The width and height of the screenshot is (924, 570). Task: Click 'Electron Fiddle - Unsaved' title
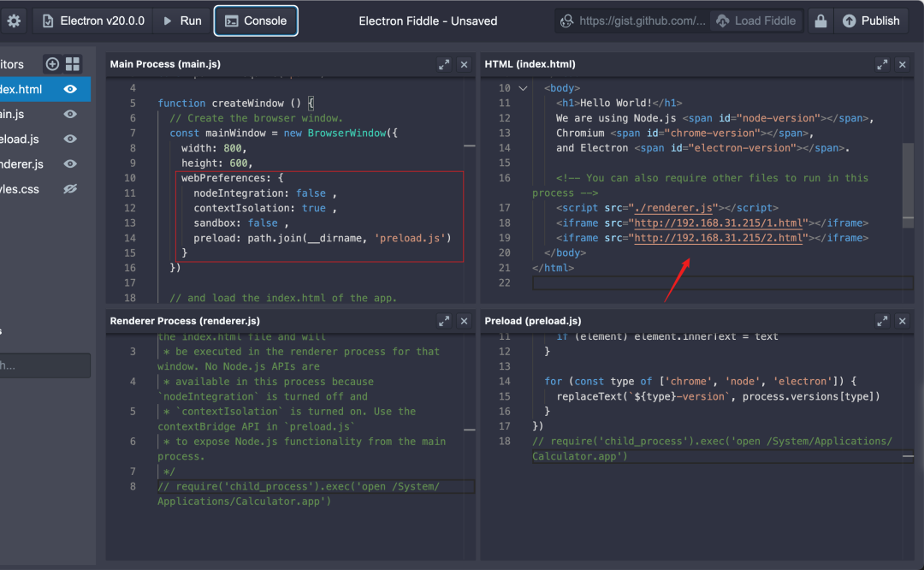point(428,21)
